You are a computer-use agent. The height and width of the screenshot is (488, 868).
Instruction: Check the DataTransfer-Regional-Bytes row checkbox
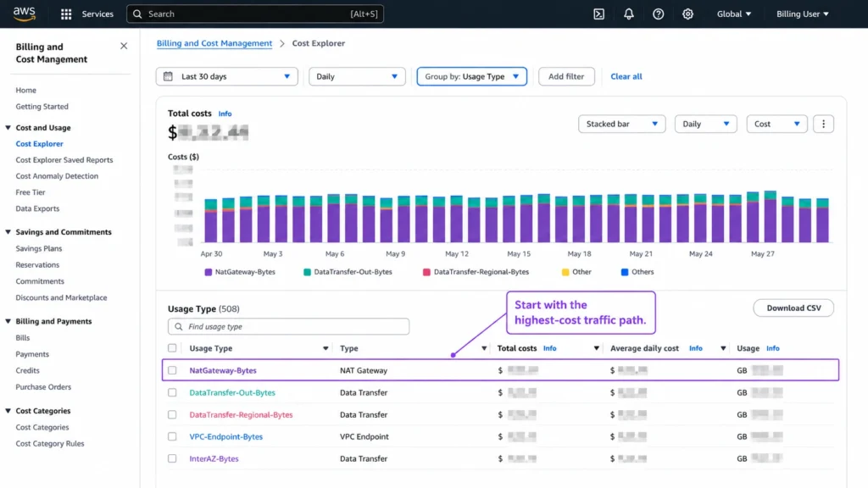point(172,414)
